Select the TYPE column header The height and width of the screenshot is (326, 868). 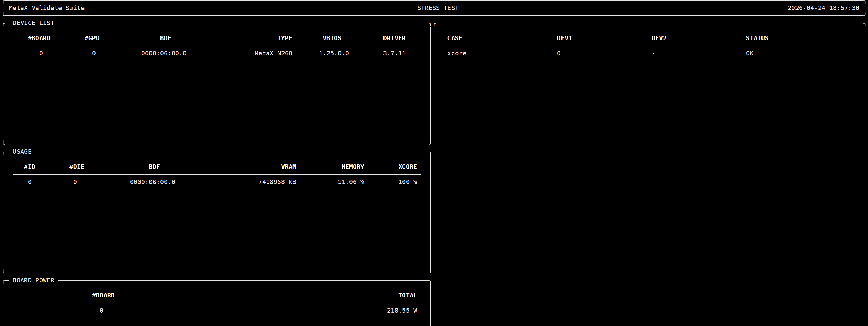285,38
